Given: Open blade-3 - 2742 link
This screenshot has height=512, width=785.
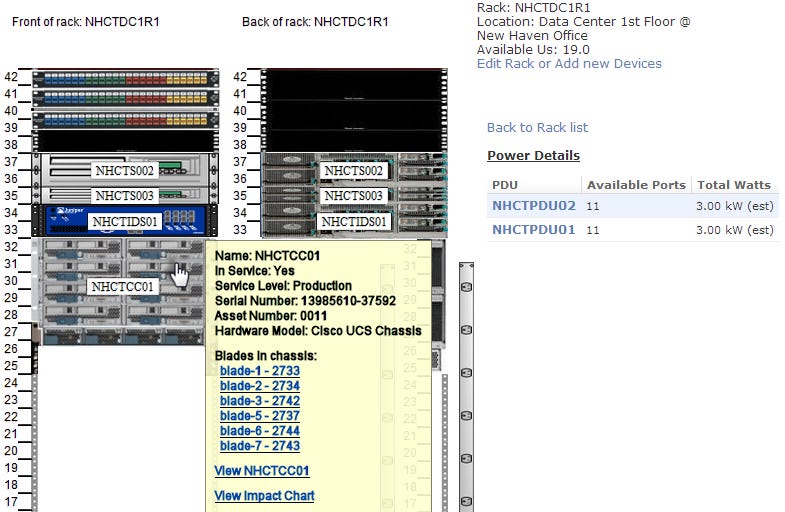Looking at the screenshot, I should pos(260,401).
